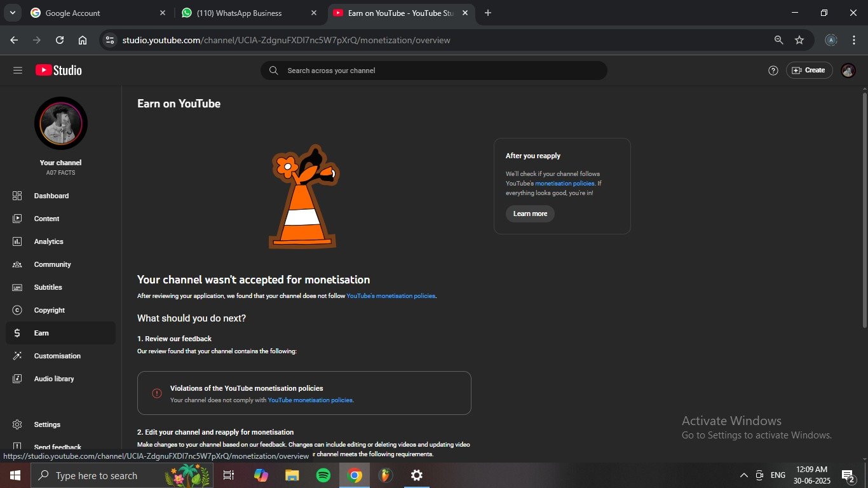Close the Earn on YouTube tab

pyautogui.click(x=465, y=13)
